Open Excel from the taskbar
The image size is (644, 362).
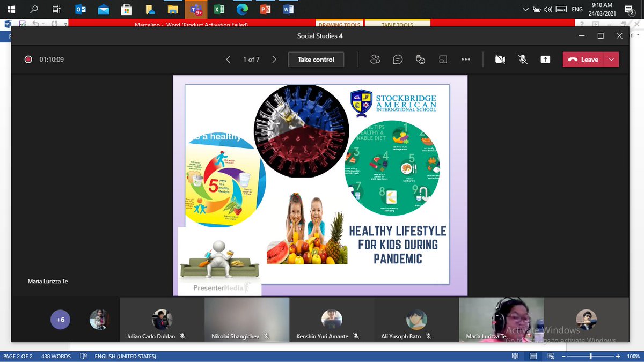218,9
